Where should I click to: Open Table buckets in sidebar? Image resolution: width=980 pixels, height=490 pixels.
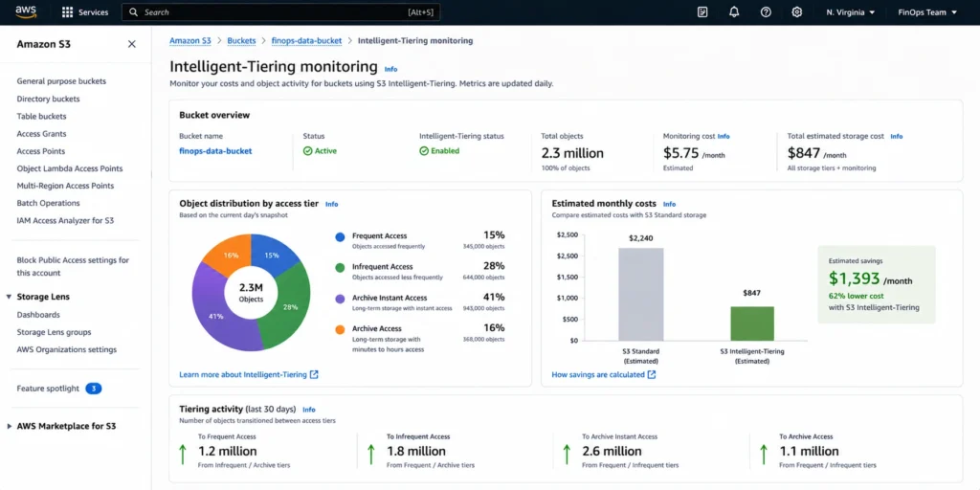pyautogui.click(x=41, y=116)
